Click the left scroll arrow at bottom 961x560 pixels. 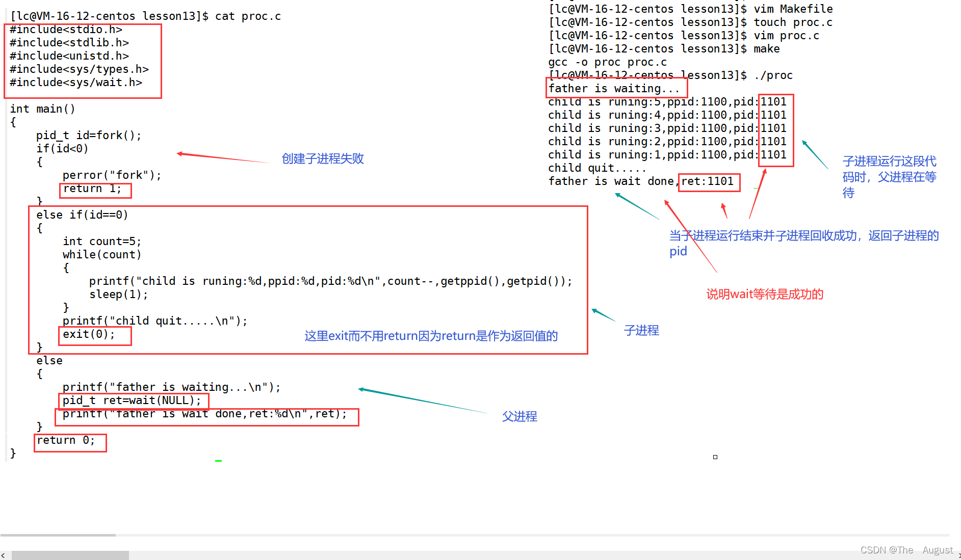pos(4,555)
